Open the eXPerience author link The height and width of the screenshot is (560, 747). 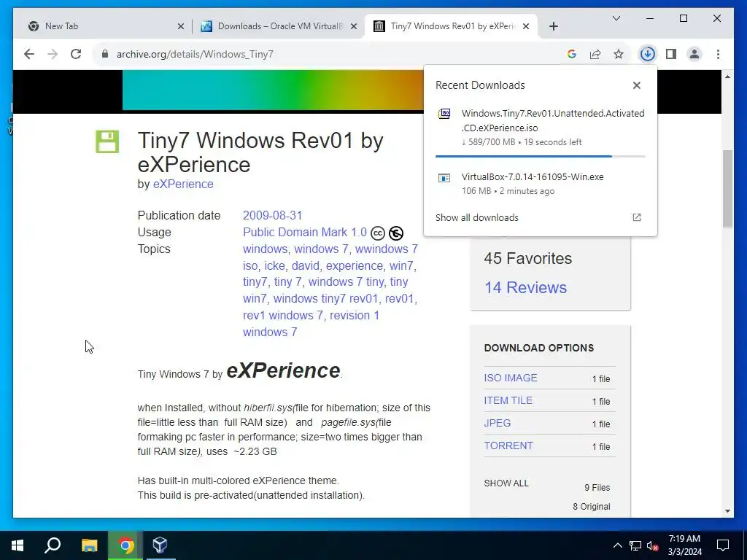point(183,184)
